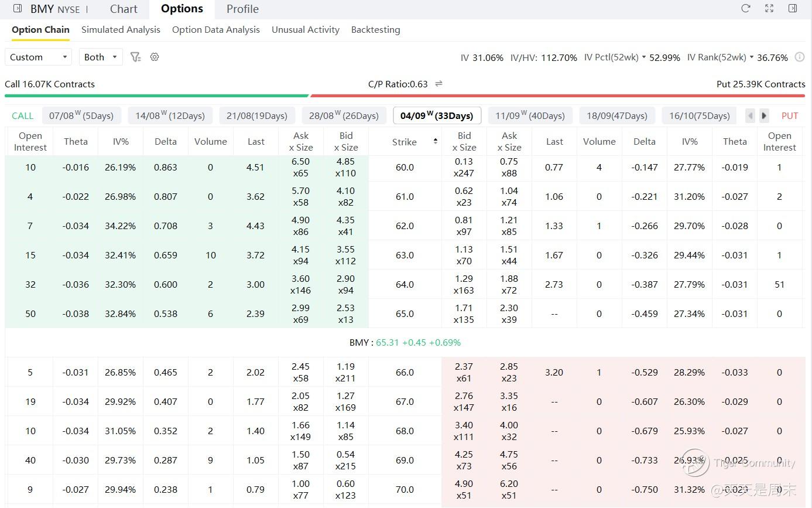Open fullscreen expand icon
The image size is (812, 508).
click(x=769, y=8)
